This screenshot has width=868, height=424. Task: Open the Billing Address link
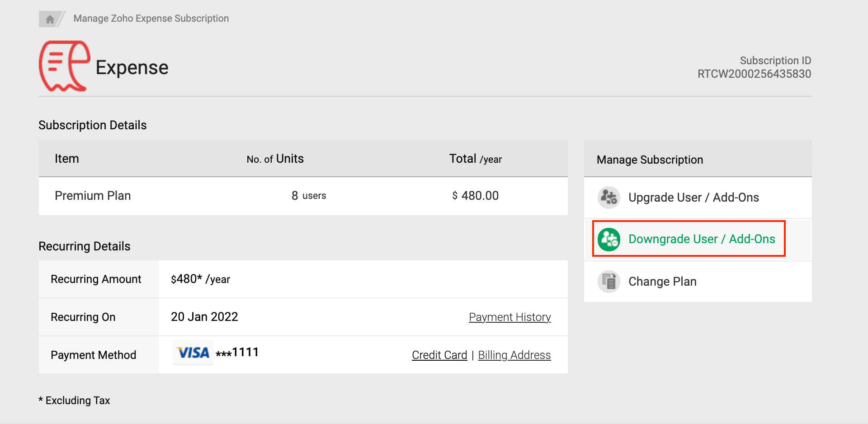point(514,355)
